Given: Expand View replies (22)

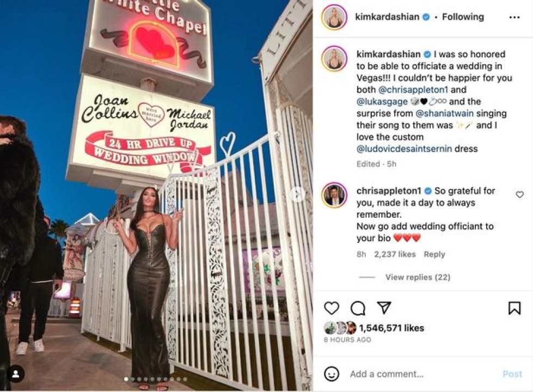Looking at the screenshot, I should pos(418,277).
